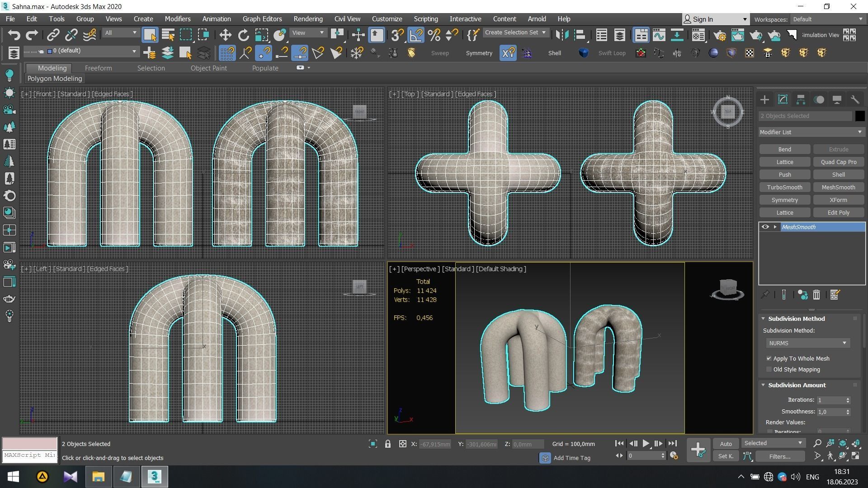Remove modifier with trash icon
Image resolution: width=868 pixels, height=488 pixels.
(x=816, y=295)
